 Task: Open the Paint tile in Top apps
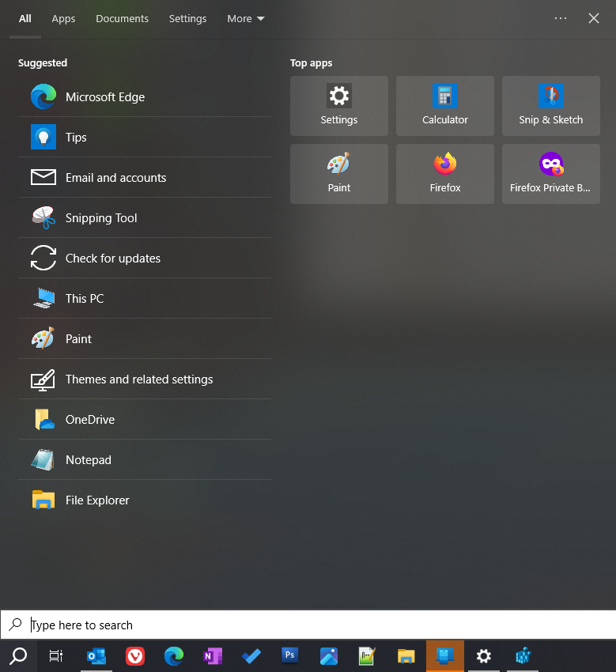[338, 174]
